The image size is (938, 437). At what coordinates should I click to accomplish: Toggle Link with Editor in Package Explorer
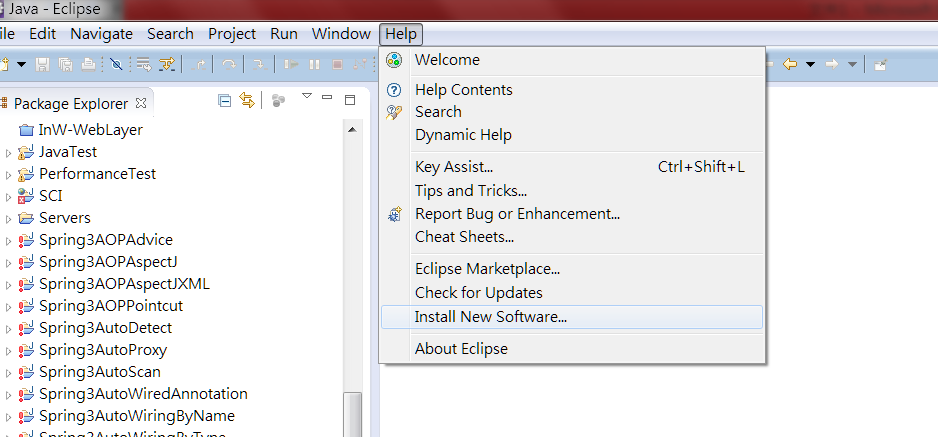246,100
